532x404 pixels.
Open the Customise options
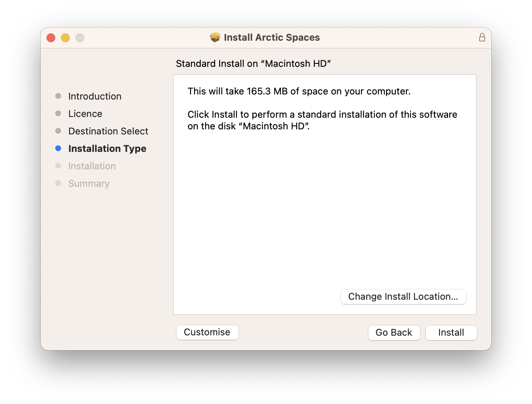click(x=207, y=332)
